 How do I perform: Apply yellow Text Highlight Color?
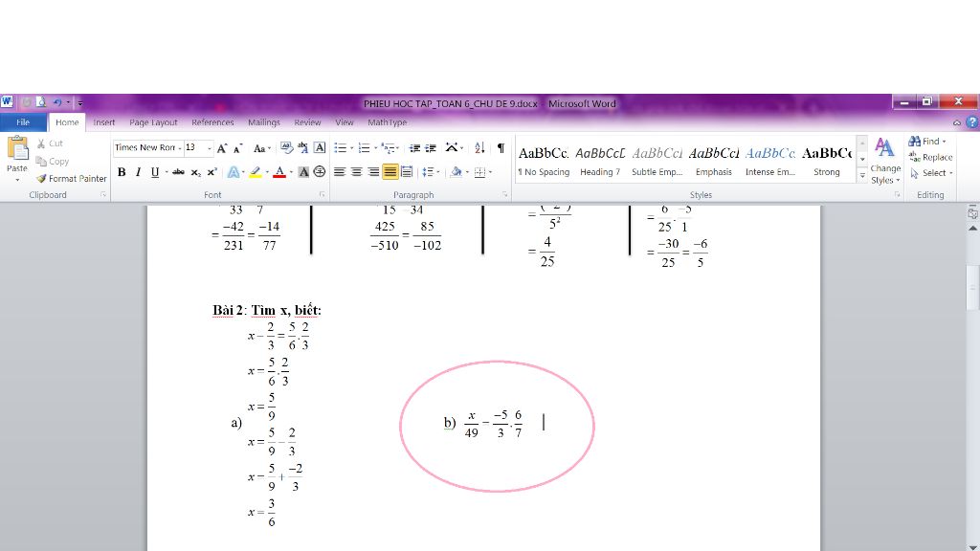[255, 172]
